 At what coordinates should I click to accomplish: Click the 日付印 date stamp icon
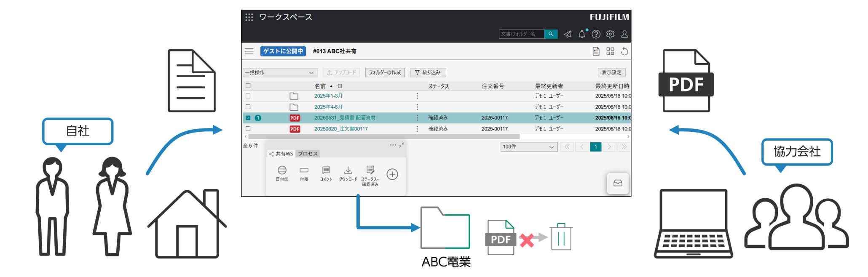click(x=282, y=170)
